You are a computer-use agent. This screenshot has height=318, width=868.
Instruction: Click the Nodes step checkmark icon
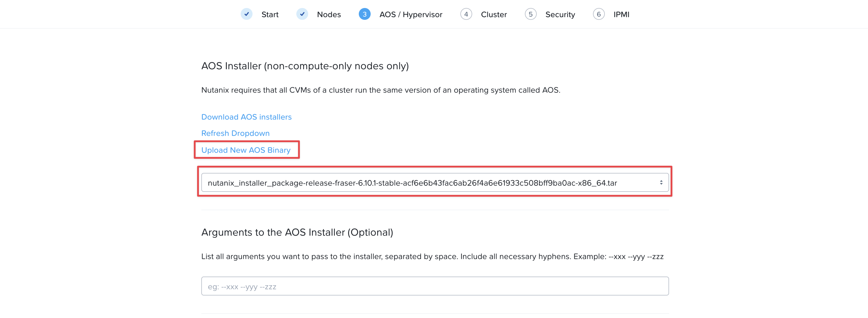point(302,14)
